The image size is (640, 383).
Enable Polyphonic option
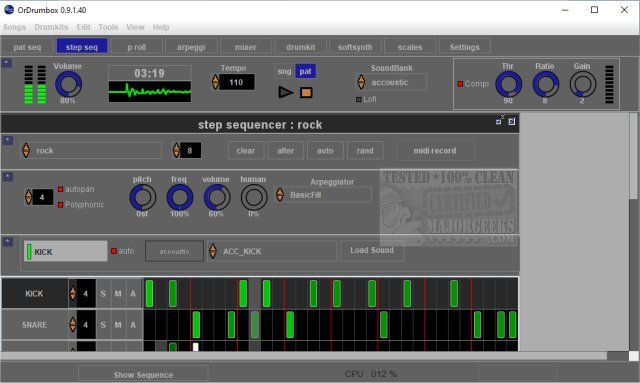pos(60,205)
